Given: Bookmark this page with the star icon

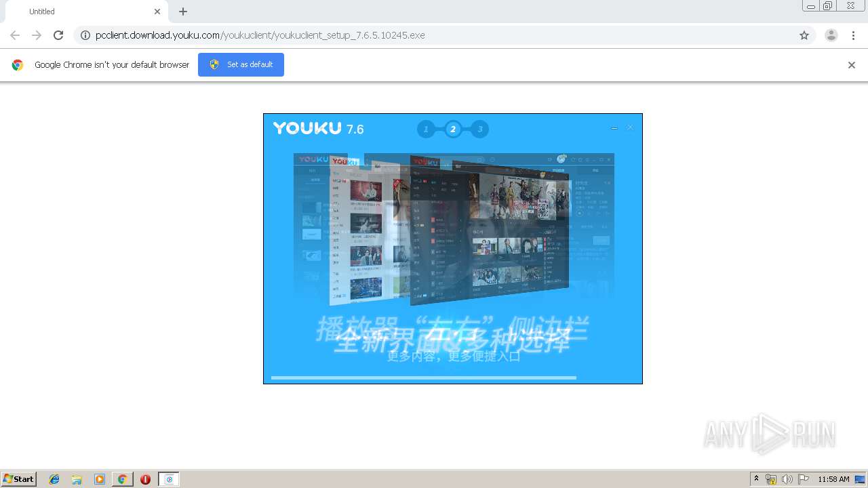Looking at the screenshot, I should (804, 35).
